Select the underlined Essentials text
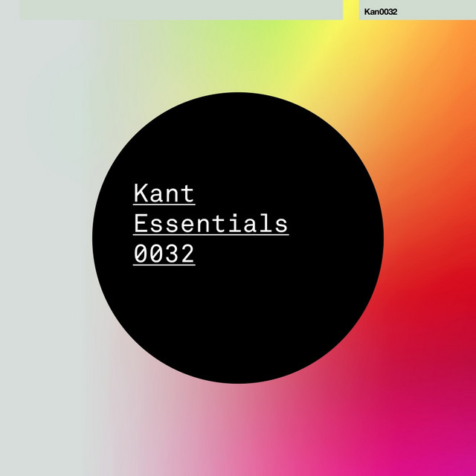This screenshot has height=476, width=476. (210, 224)
